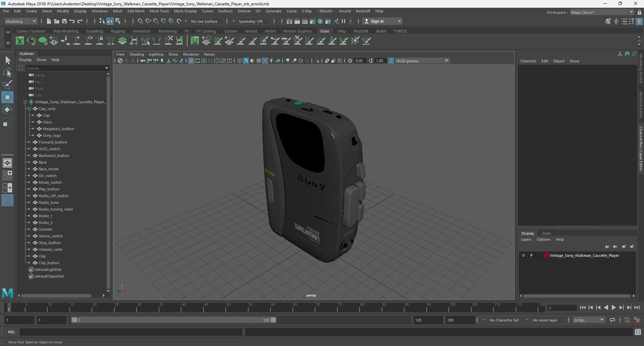Viewport: 644px width, 346px height.
Task: Click the Undo arrow icon
Action: [x=72, y=21]
